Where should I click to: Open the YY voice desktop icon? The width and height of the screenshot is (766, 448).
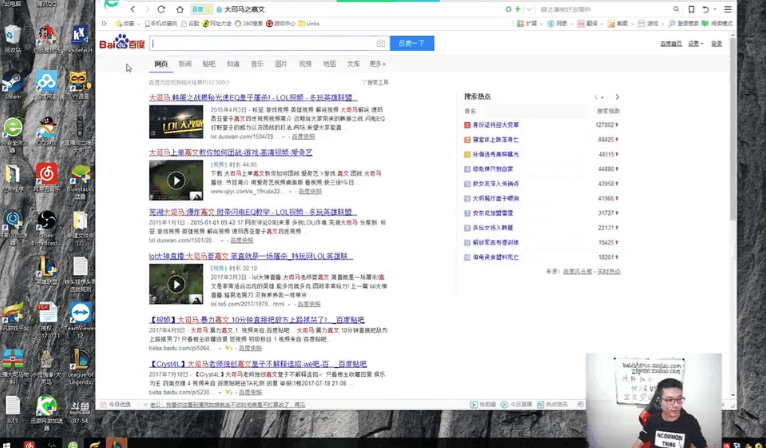(80, 86)
